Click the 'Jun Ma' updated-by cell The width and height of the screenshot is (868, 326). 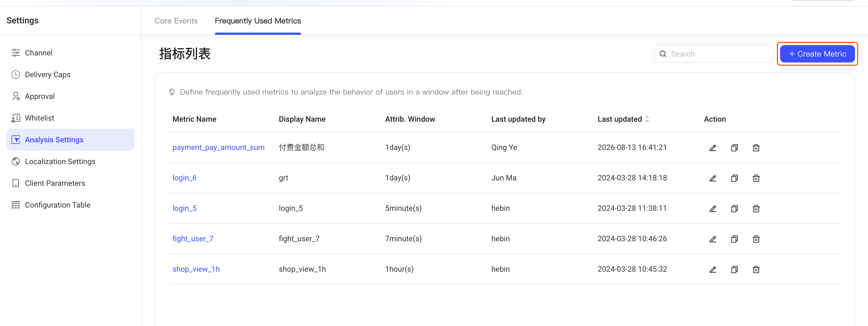click(x=504, y=178)
